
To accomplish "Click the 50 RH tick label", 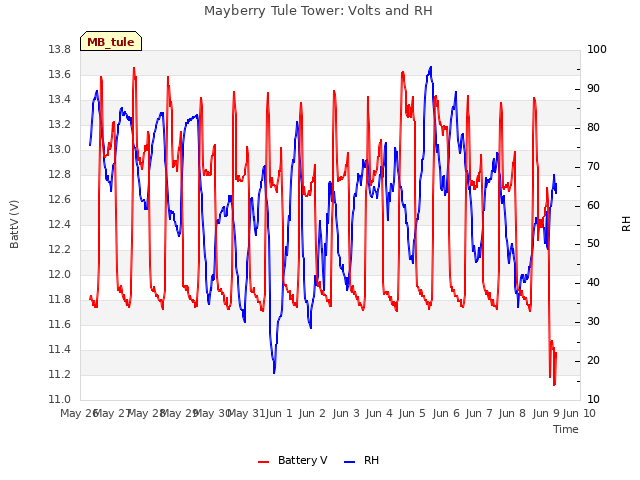I will [x=593, y=244].
